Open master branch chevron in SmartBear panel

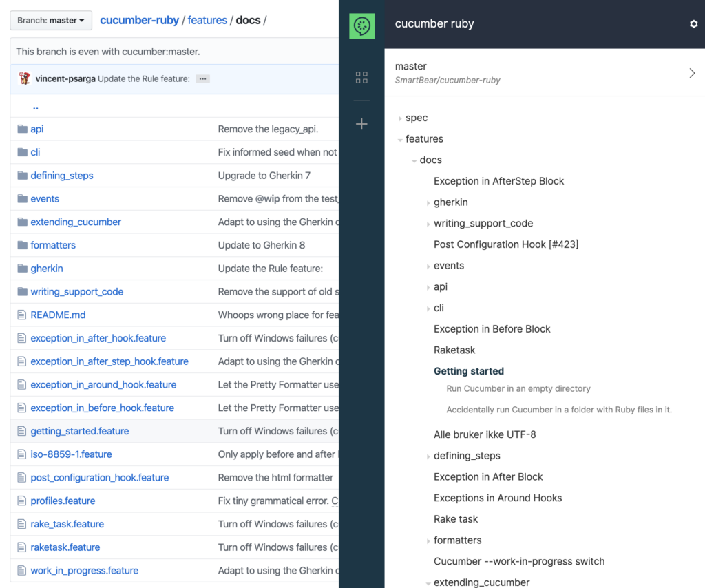[692, 73]
